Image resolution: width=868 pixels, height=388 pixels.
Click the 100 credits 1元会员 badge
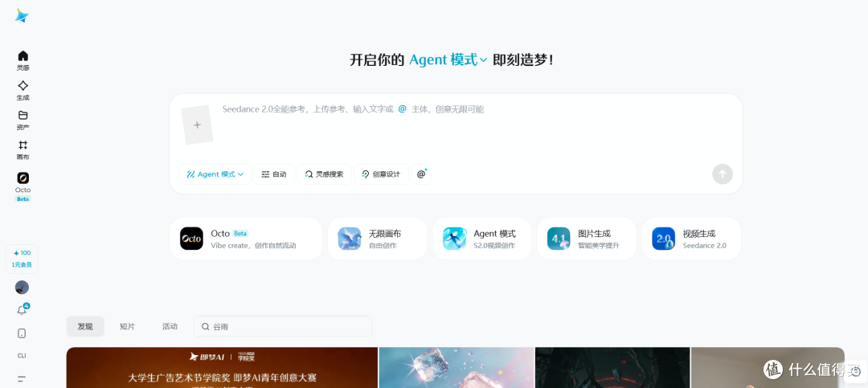pyautogui.click(x=23, y=259)
